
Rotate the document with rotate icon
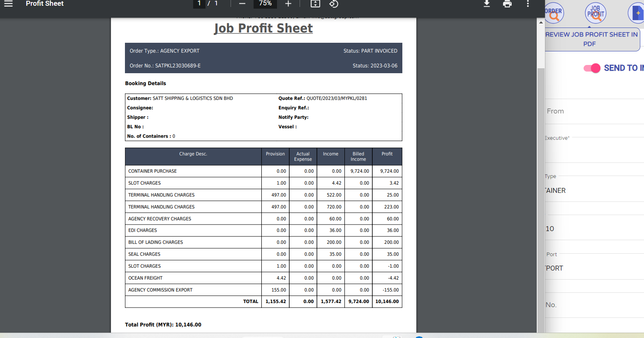coord(334,4)
